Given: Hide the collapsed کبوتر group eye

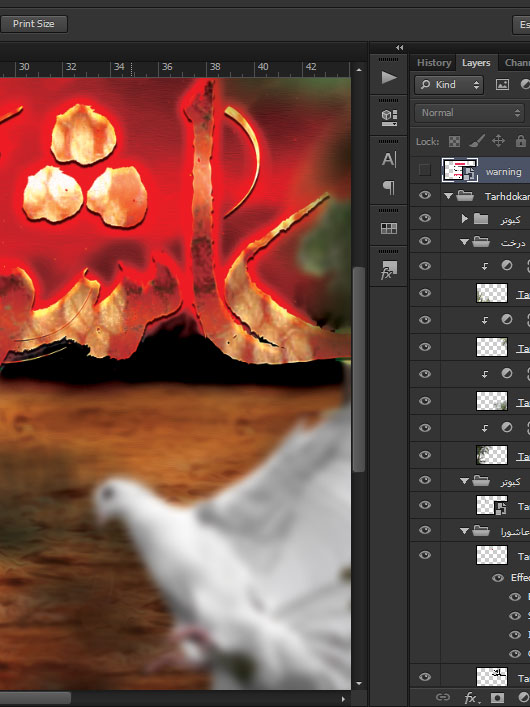Looking at the screenshot, I should point(424,218).
